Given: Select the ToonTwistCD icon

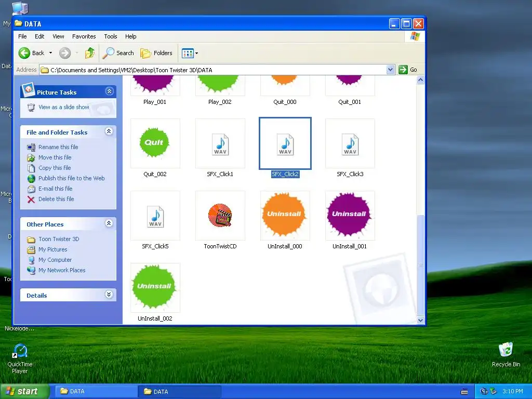Looking at the screenshot, I should click(x=220, y=216).
